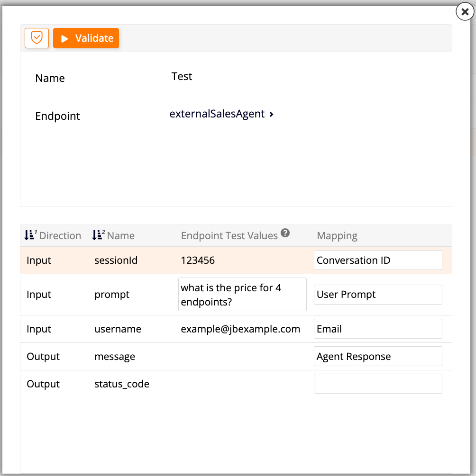Screen dimensions: 476x476
Task: Click the Endpoint field label
Action: pos(57,116)
